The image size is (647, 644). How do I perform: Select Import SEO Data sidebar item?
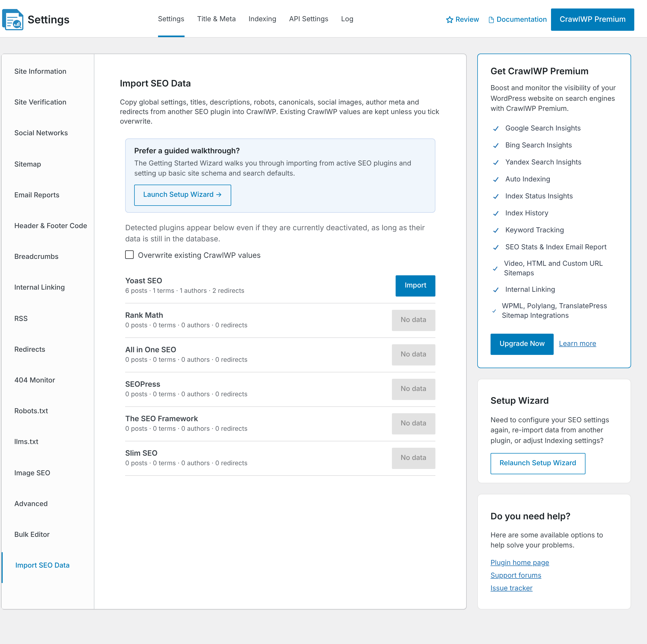coord(42,565)
